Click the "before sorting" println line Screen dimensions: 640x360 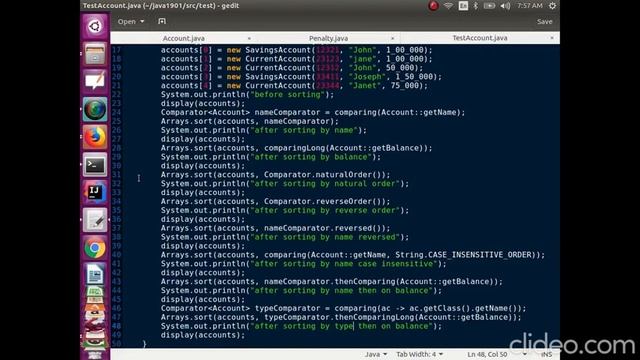pyautogui.click(x=247, y=95)
